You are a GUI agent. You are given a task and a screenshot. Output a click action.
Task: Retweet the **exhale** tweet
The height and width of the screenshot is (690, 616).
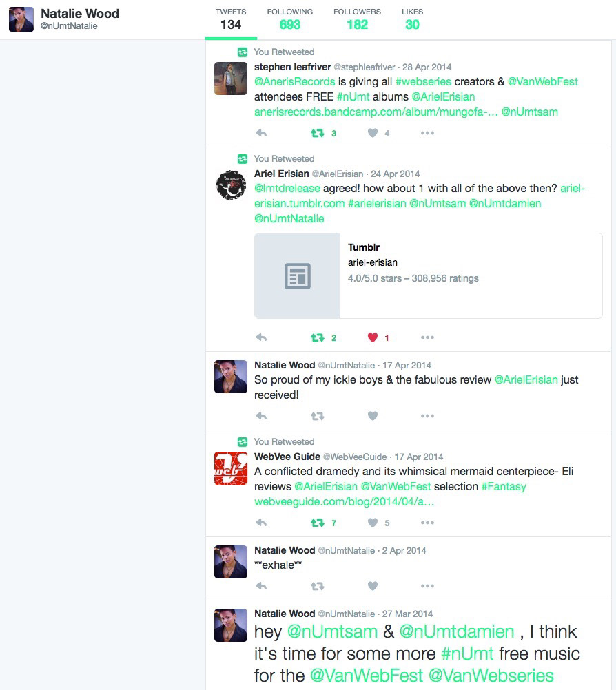point(318,586)
